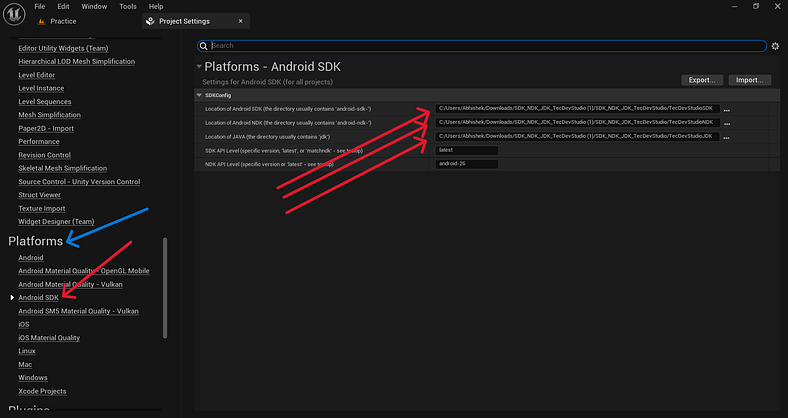788x418 pixels.
Task: Open Skeletal Mesh Simplification settings
Action: click(x=62, y=168)
